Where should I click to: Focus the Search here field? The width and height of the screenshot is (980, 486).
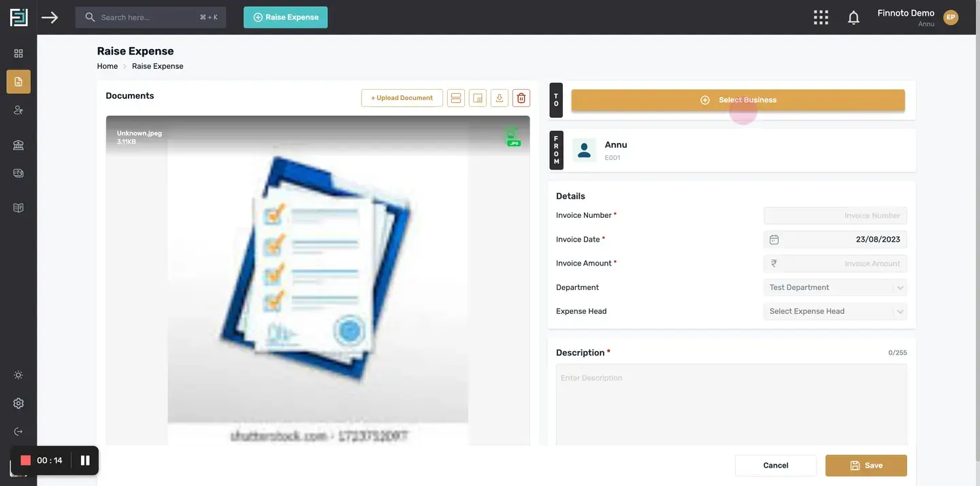[150, 17]
